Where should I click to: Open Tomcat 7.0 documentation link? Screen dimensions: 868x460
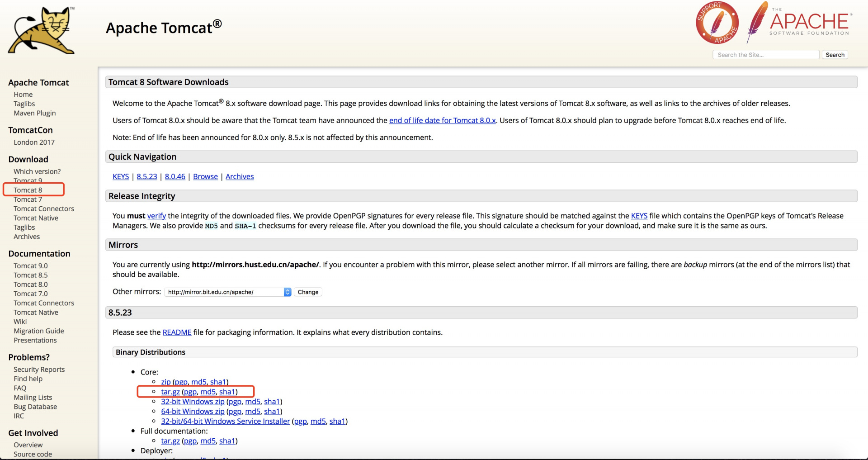(31, 294)
